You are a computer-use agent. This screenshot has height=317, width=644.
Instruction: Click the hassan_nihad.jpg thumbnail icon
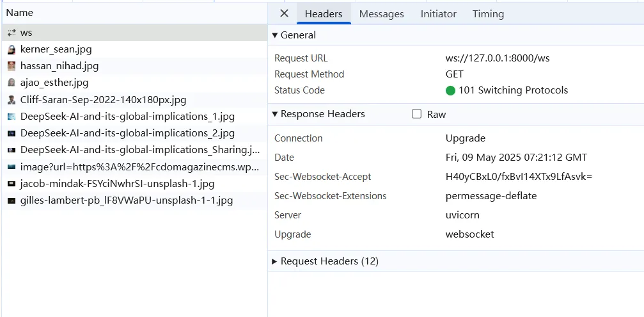12,66
